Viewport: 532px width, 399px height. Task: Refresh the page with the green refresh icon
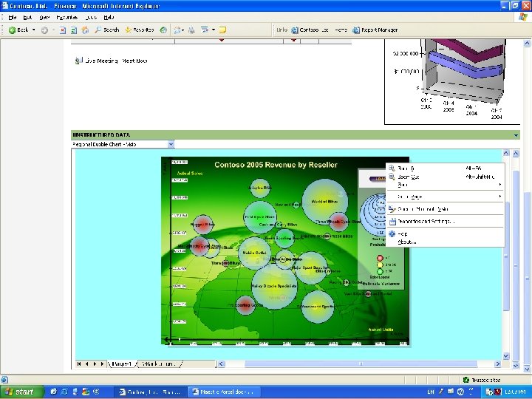point(74,30)
